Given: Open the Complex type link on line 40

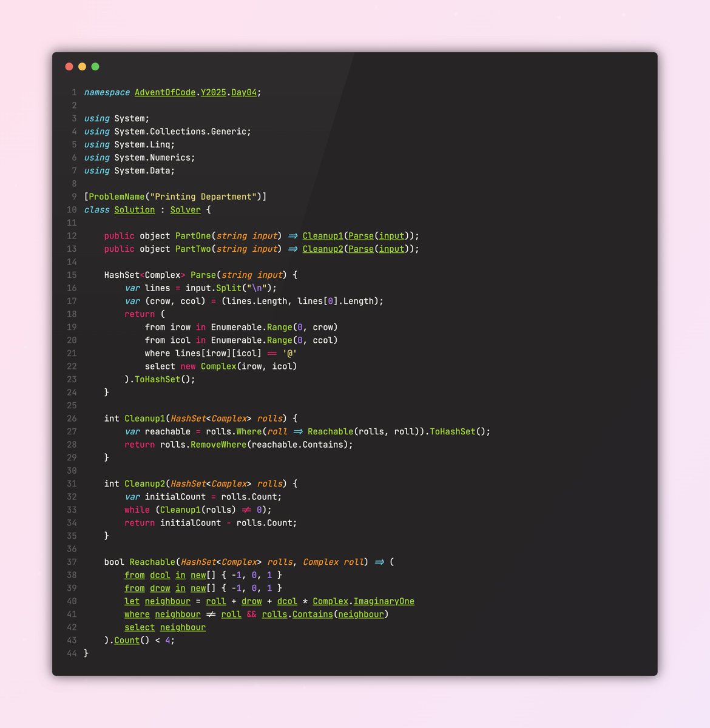Looking at the screenshot, I should click(330, 601).
